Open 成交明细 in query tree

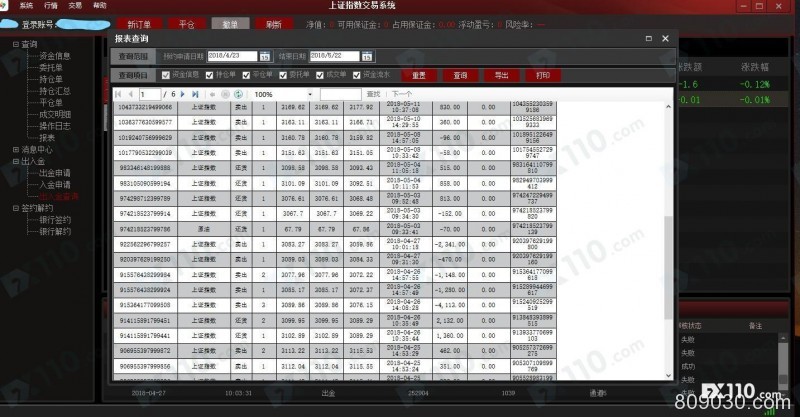(55, 115)
